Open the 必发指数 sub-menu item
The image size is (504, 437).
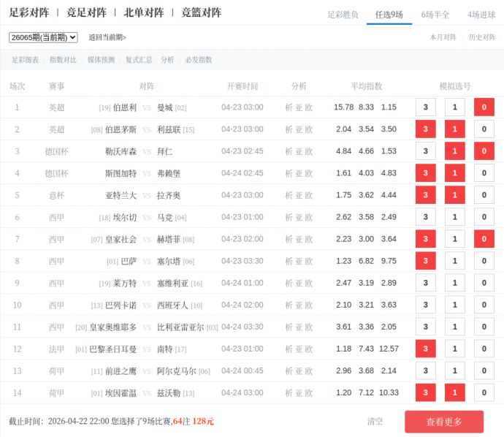(198, 60)
